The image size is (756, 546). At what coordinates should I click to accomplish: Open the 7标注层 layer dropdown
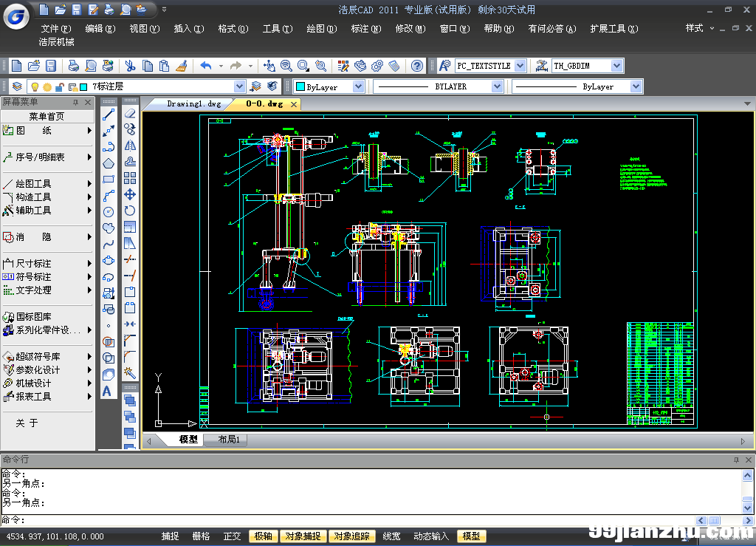[x=240, y=86]
